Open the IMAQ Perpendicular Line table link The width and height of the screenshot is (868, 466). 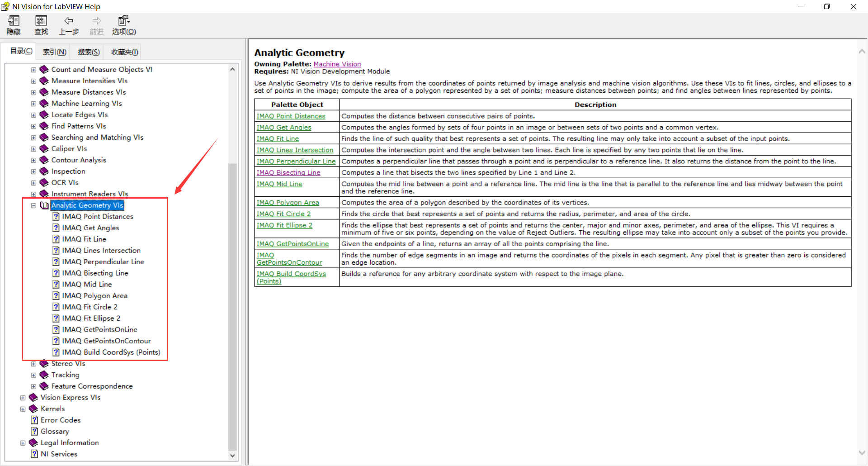(296, 162)
